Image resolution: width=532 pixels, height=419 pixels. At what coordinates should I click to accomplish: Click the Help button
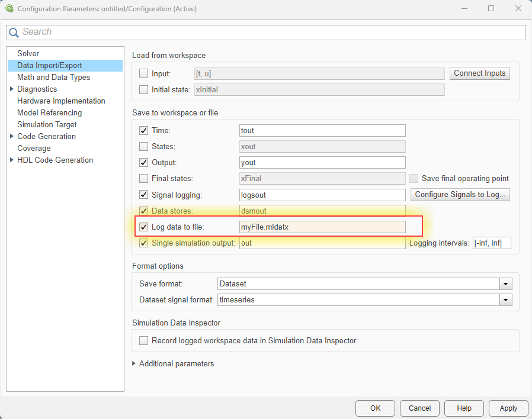[x=464, y=408]
